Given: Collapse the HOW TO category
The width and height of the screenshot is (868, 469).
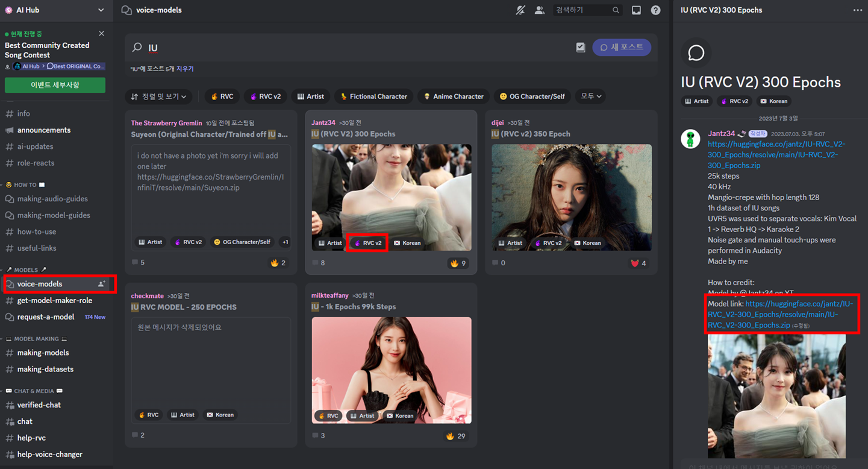Looking at the screenshot, I should pyautogui.click(x=25, y=185).
